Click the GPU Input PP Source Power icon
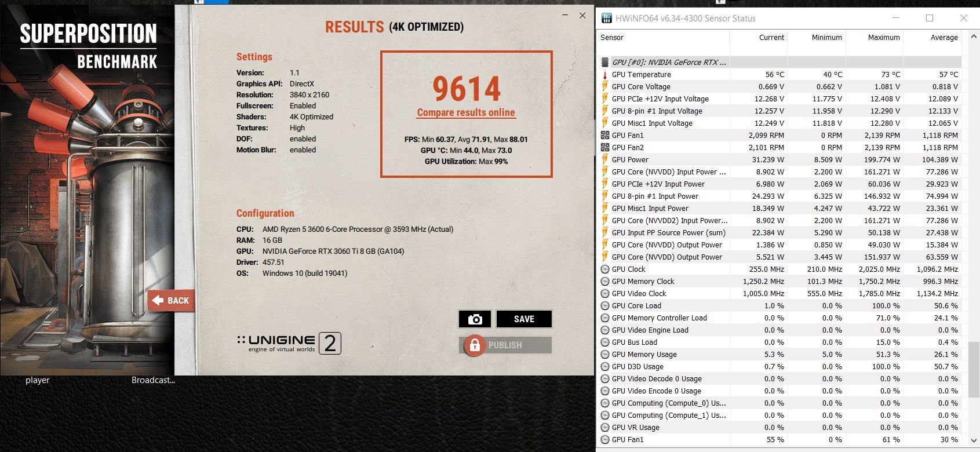Viewport: 980px width, 452px height. pyautogui.click(x=605, y=233)
